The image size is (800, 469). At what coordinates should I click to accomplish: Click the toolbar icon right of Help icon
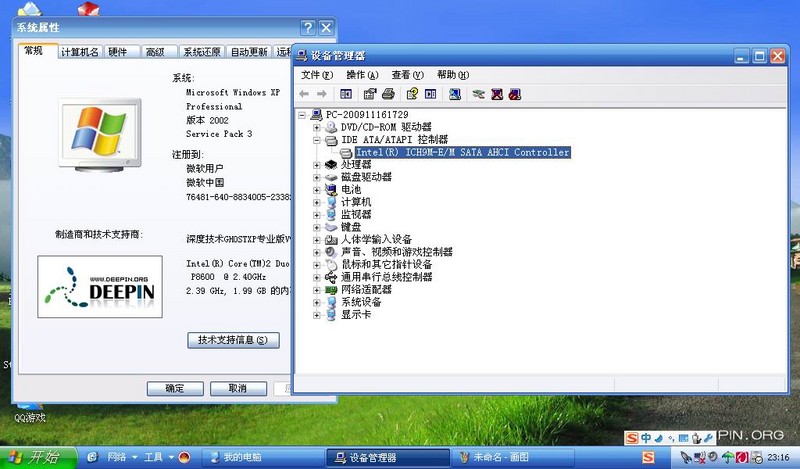(x=431, y=94)
